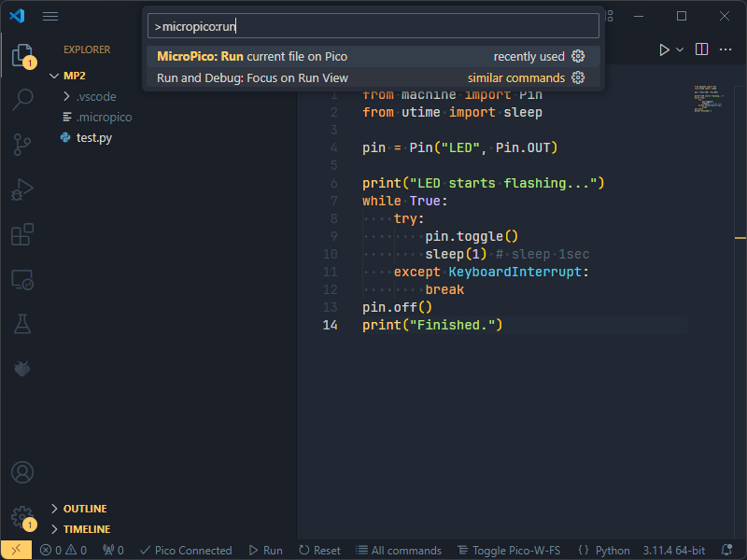
Task: Click the Manage gear icon
Action: click(21, 516)
